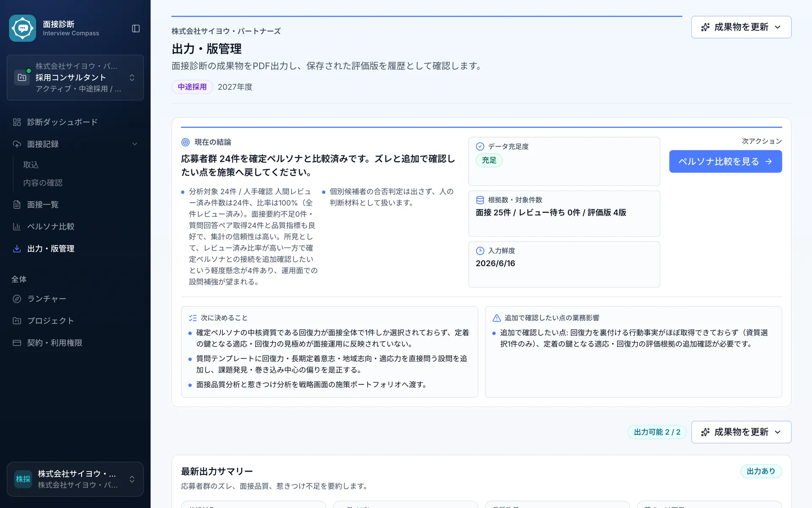Click the 入力鮮度 clock icon
Viewport: 812px width, 508px height.
pos(480,251)
